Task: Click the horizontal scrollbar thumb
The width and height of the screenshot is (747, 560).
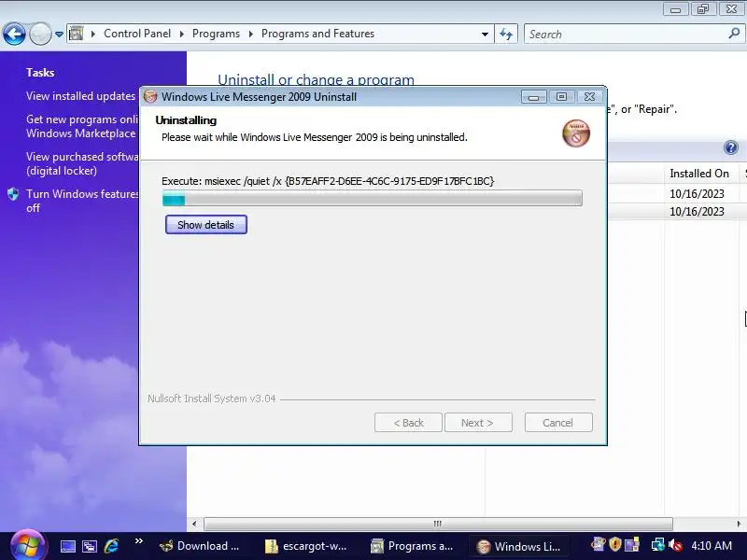Action: coord(438,524)
